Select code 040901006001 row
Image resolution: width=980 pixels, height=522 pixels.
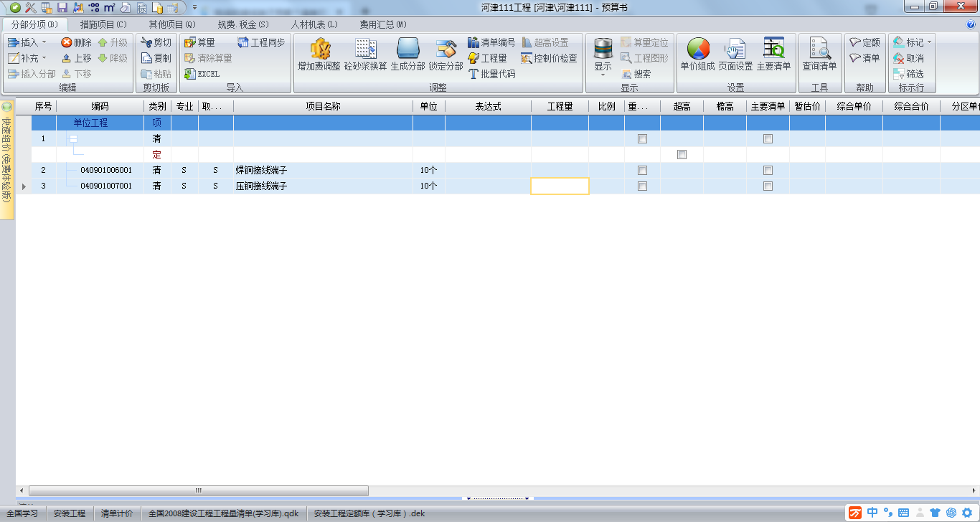pyautogui.click(x=106, y=171)
